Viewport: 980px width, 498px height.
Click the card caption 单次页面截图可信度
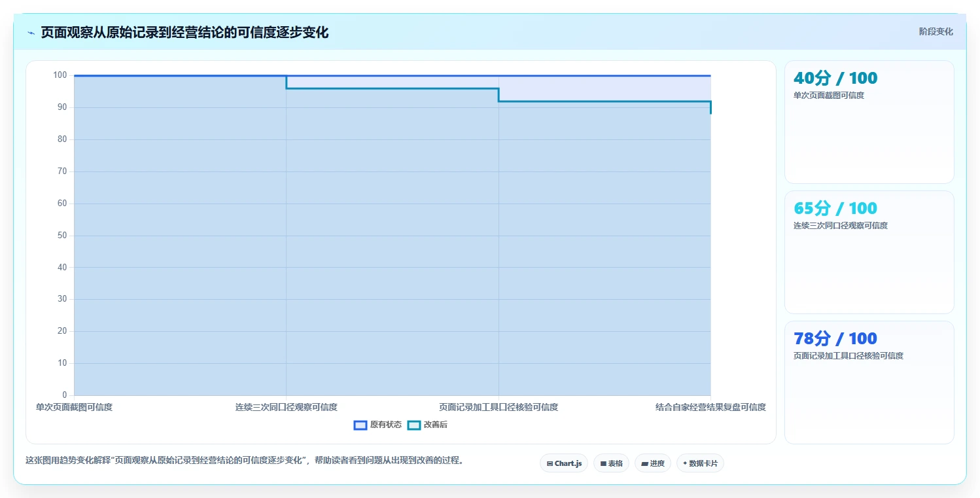coord(829,96)
